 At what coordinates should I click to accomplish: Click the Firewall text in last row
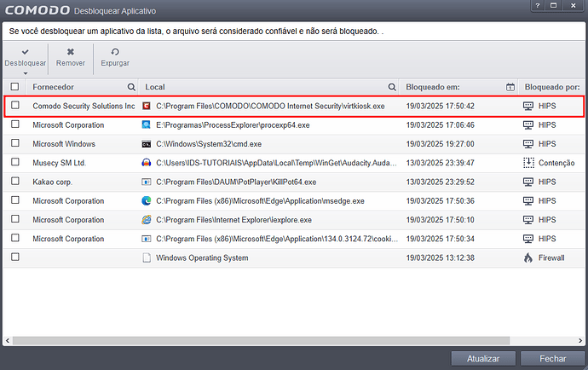[x=551, y=257]
